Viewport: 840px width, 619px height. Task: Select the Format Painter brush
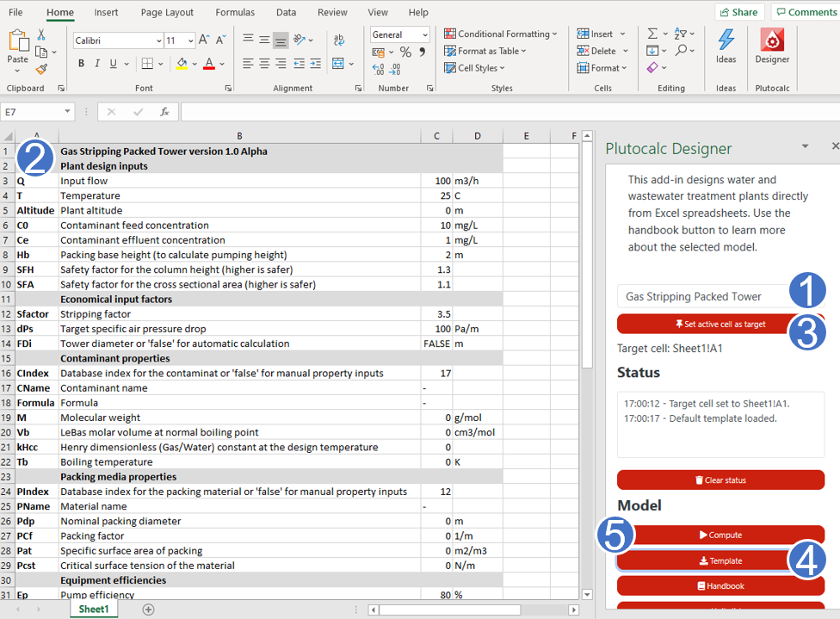[x=41, y=69]
